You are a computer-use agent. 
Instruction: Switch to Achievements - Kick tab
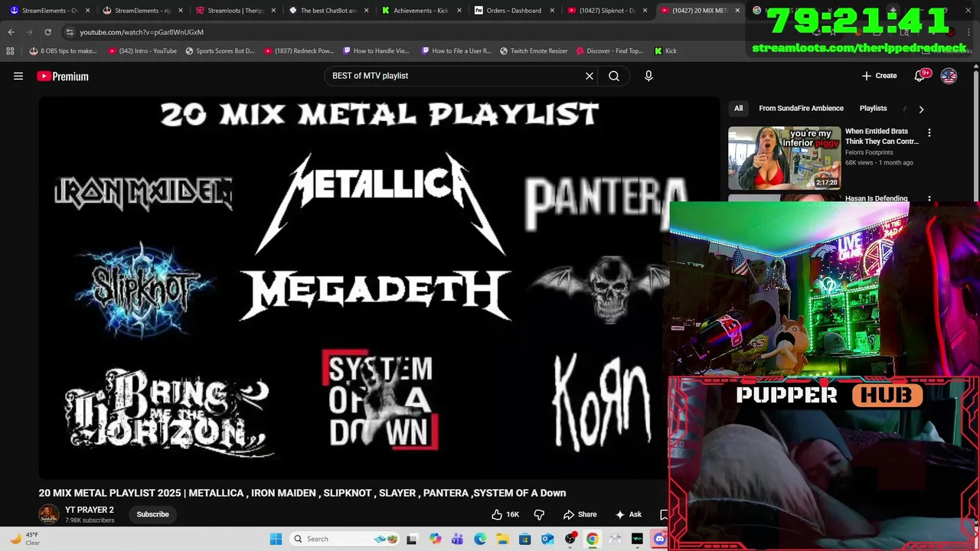420,10
